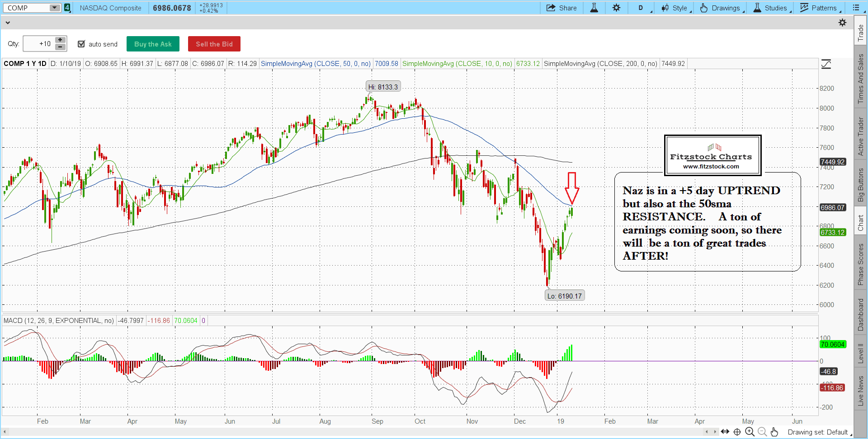Toggle the auto send checkbox
This screenshot has width=868, height=439.
point(81,44)
